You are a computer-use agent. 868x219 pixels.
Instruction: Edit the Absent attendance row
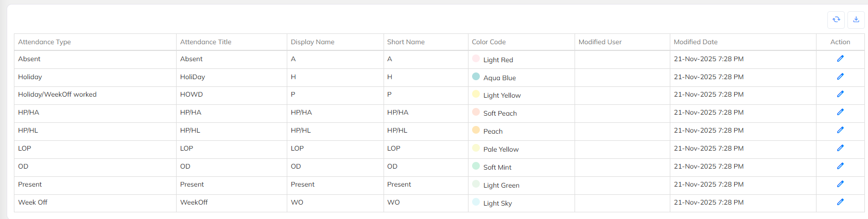pyautogui.click(x=840, y=59)
